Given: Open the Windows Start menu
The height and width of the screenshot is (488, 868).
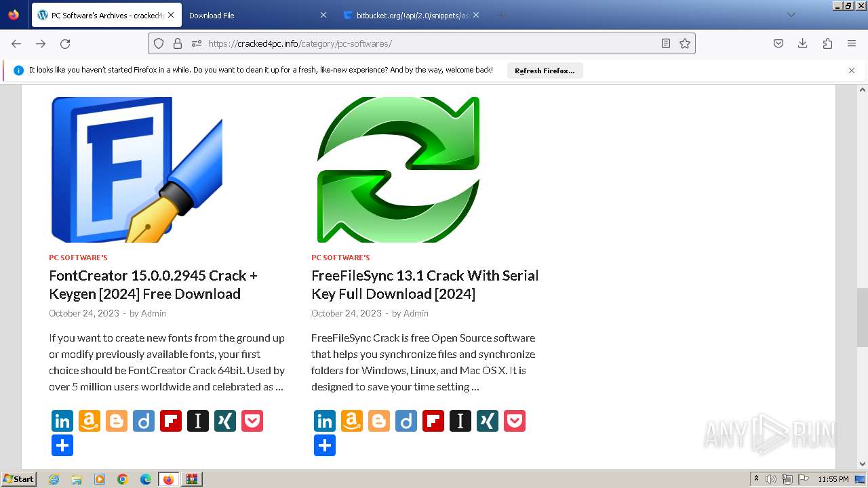Looking at the screenshot, I should tap(19, 479).
